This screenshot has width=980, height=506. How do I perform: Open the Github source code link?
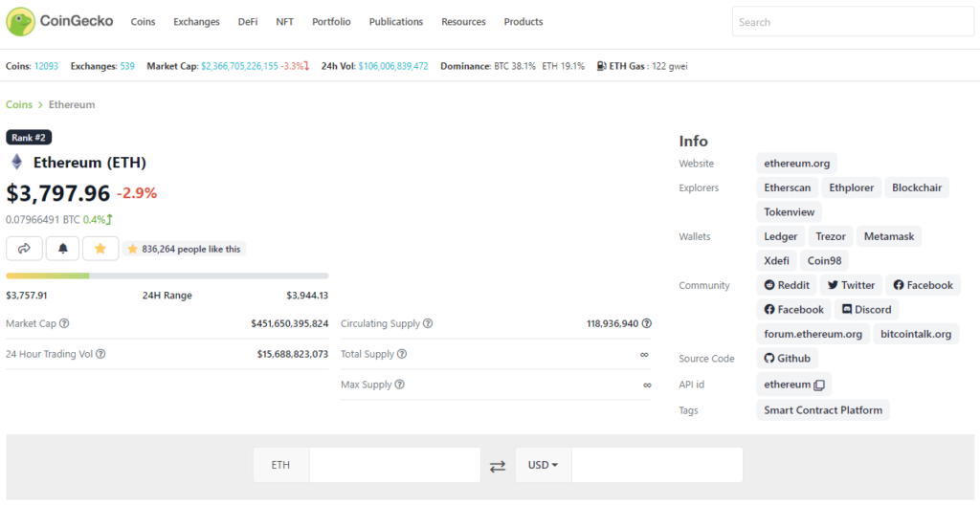pos(787,359)
